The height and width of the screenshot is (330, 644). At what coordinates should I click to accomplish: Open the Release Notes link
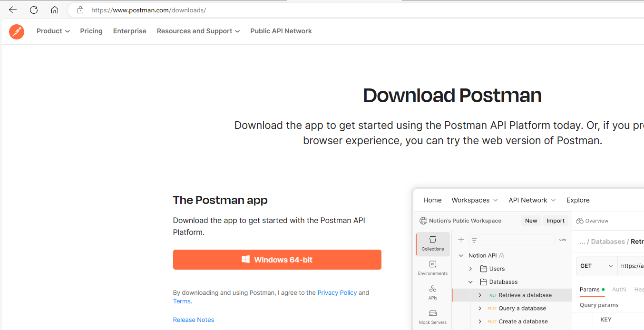194,320
